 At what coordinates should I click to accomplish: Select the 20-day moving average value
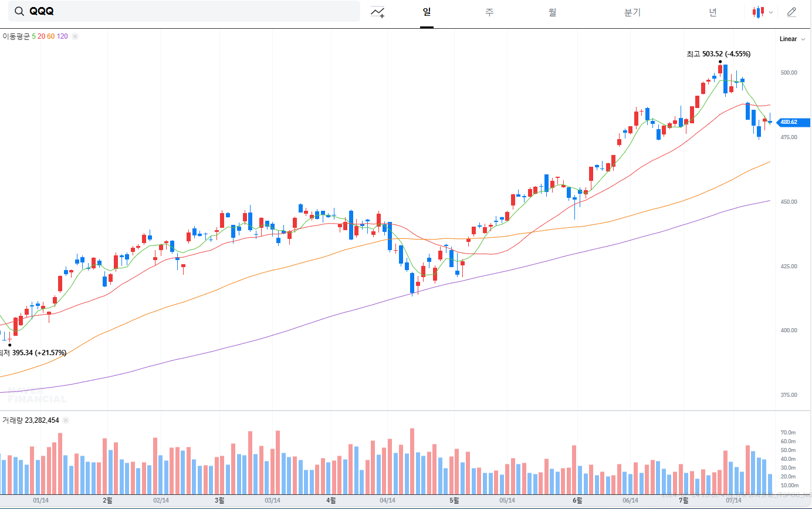click(41, 36)
